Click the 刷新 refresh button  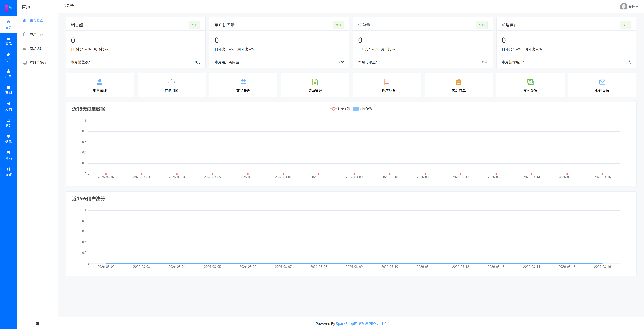pyautogui.click(x=68, y=6)
